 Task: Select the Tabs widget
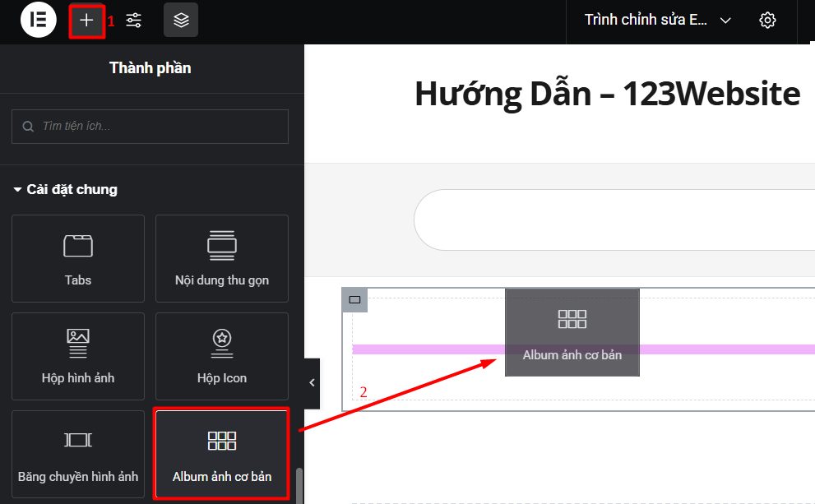78,258
